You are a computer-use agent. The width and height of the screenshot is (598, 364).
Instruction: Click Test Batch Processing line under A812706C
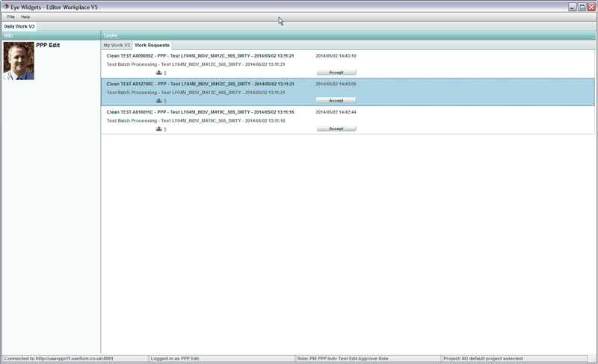[196, 93]
